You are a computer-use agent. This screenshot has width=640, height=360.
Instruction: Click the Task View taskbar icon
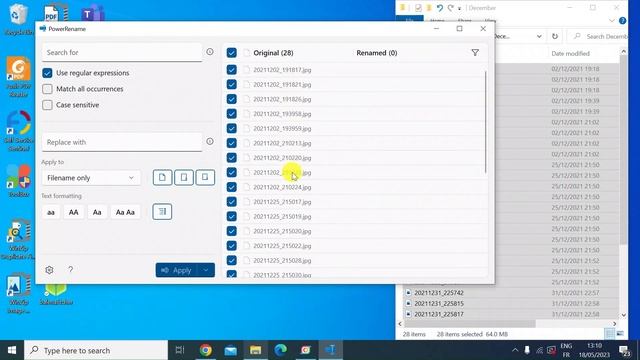(180, 350)
